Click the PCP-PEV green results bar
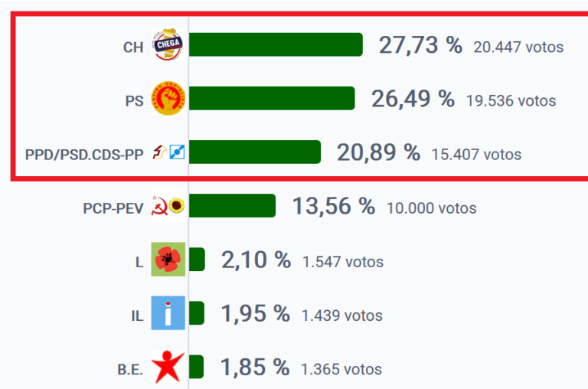588x389 pixels. [x=232, y=206]
